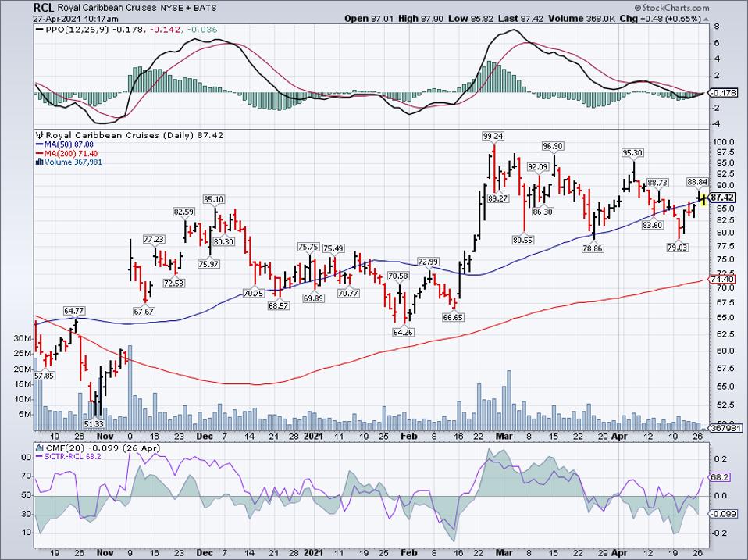
Task: Click the red MA(200) line swatch
Action: [x=39, y=154]
